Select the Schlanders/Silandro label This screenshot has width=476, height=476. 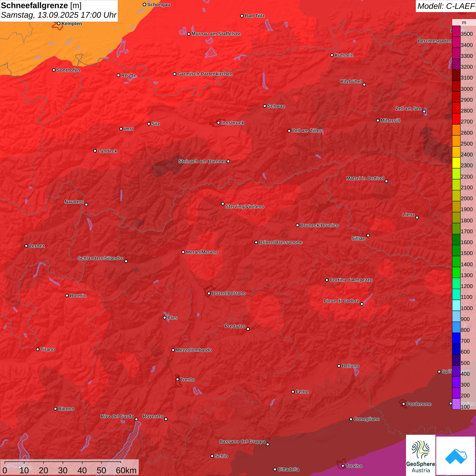pyautogui.click(x=101, y=258)
